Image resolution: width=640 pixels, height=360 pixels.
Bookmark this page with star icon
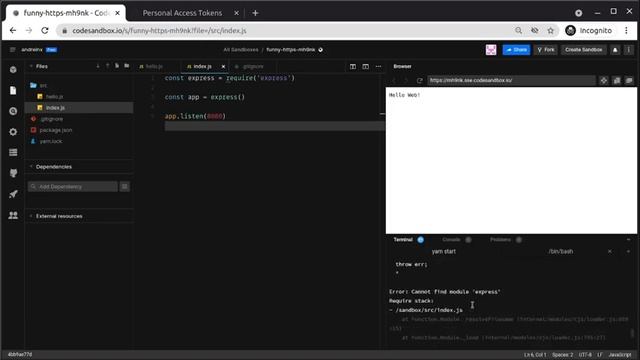(x=551, y=31)
